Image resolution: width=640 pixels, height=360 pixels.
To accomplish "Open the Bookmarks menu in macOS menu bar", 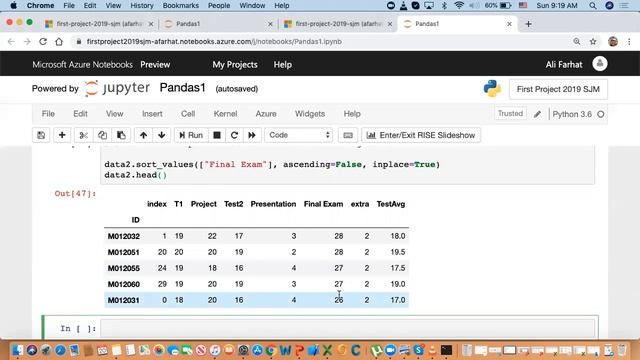I will [x=180, y=6].
